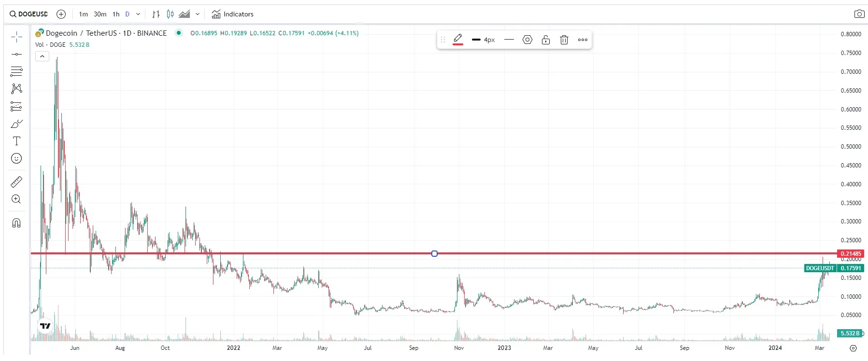Click the 0.50000 price axis label

[851, 147]
